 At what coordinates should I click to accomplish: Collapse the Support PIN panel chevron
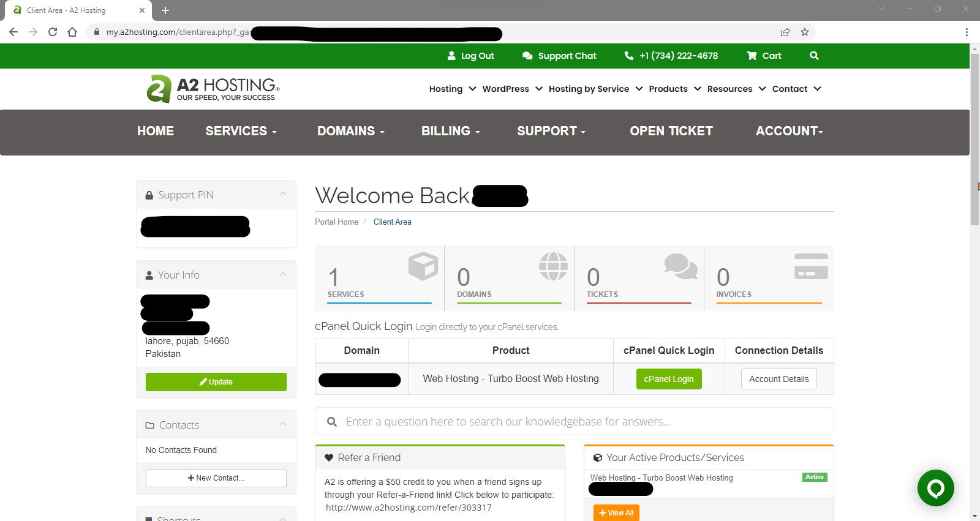283,194
